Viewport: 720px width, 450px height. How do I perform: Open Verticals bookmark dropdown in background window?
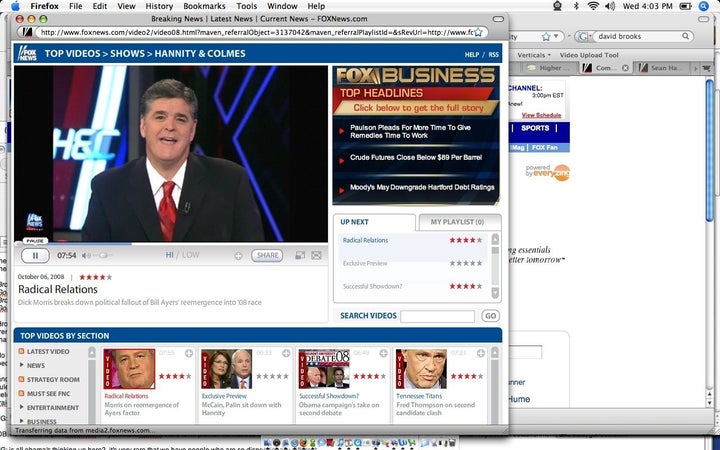pyautogui.click(x=534, y=55)
